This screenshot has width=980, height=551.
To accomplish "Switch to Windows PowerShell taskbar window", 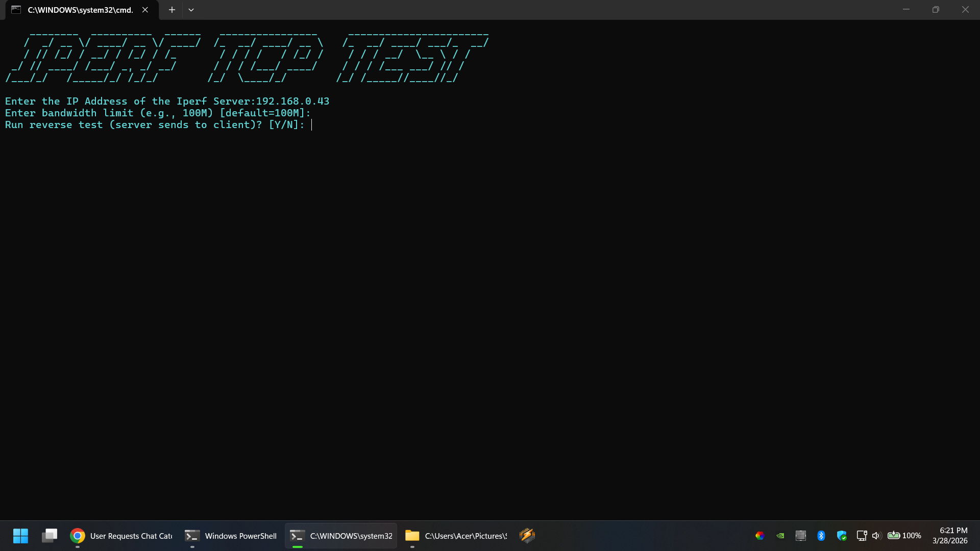I will click(x=231, y=536).
